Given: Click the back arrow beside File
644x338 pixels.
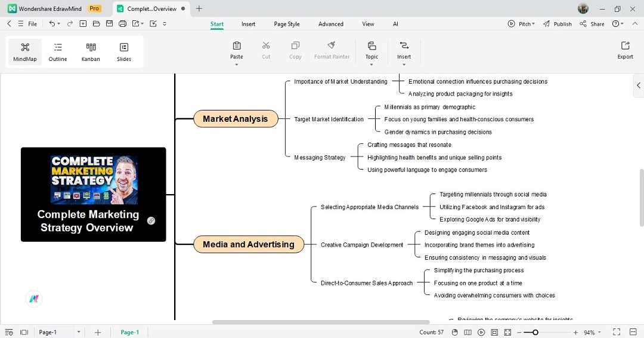Looking at the screenshot, I should point(9,24).
